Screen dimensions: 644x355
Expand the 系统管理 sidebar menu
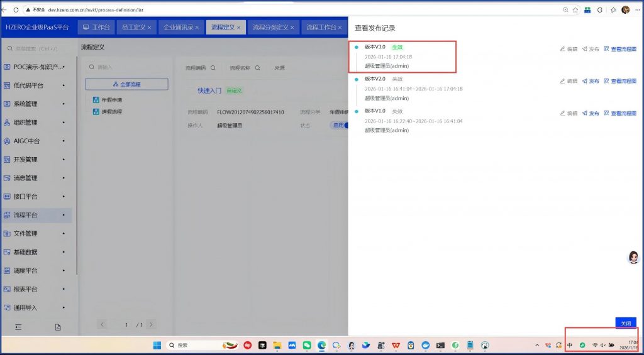click(x=36, y=104)
